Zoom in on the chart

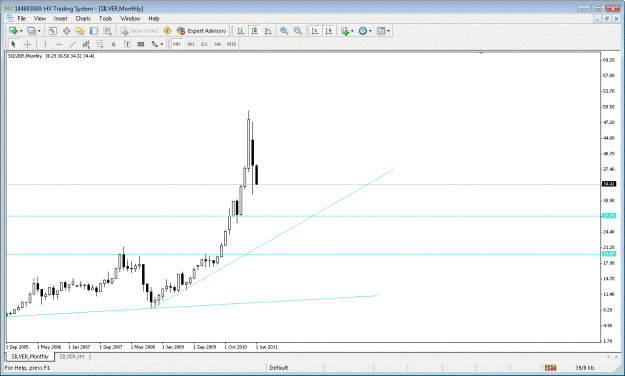[x=284, y=31]
